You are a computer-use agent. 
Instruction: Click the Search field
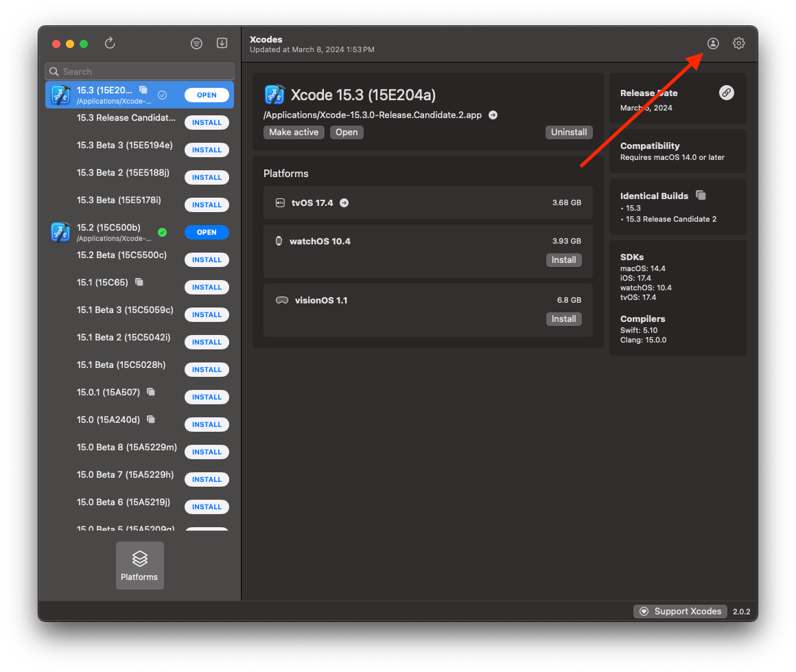[139, 71]
